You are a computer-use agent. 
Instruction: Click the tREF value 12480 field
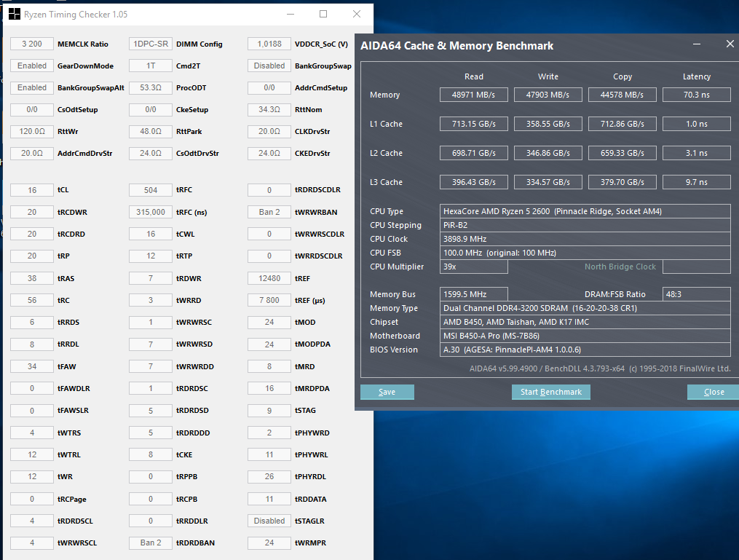click(269, 278)
